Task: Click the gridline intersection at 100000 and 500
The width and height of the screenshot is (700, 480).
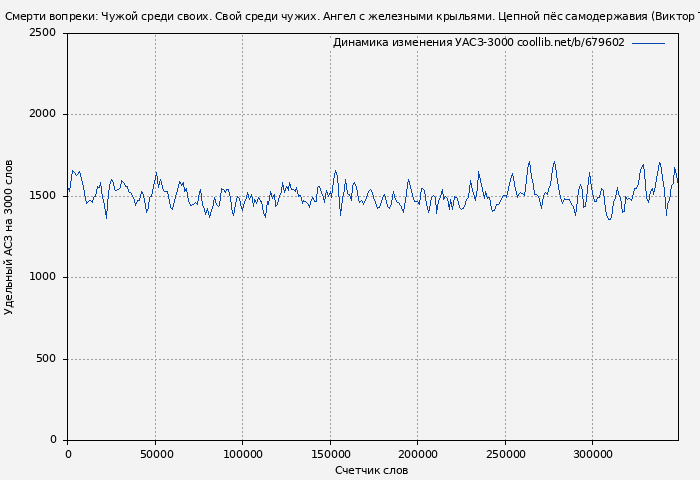Action: click(x=242, y=359)
